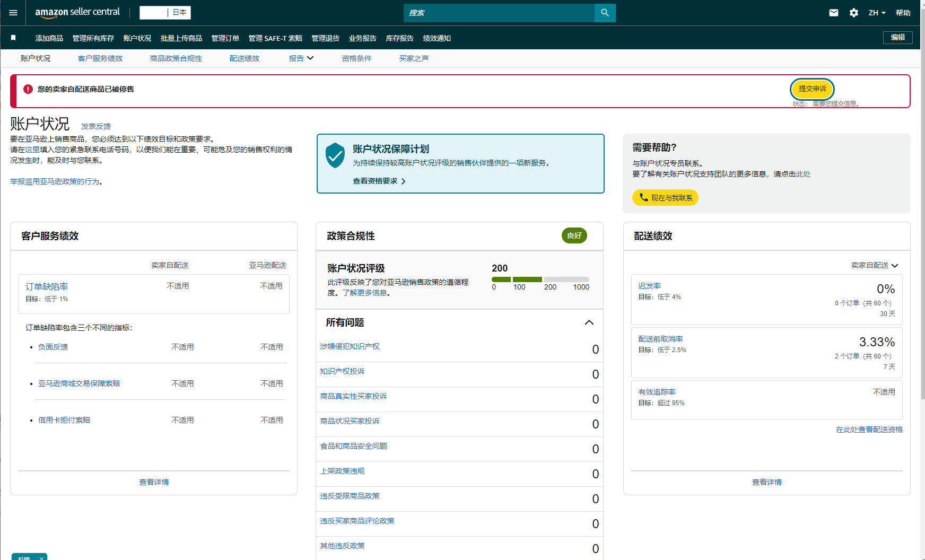The image size is (925, 560).
Task: Open 绩效通知 menu item
Action: [x=437, y=38]
